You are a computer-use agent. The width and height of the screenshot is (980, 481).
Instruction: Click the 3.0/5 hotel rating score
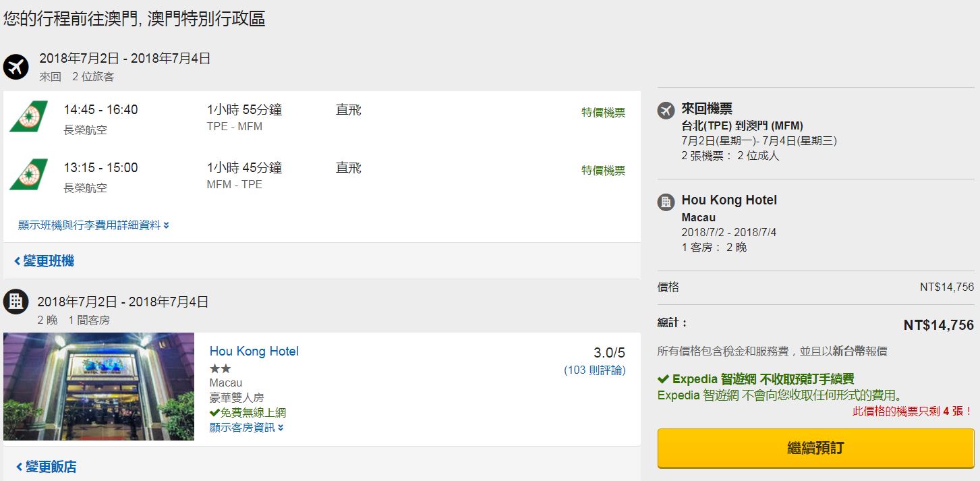pos(609,353)
